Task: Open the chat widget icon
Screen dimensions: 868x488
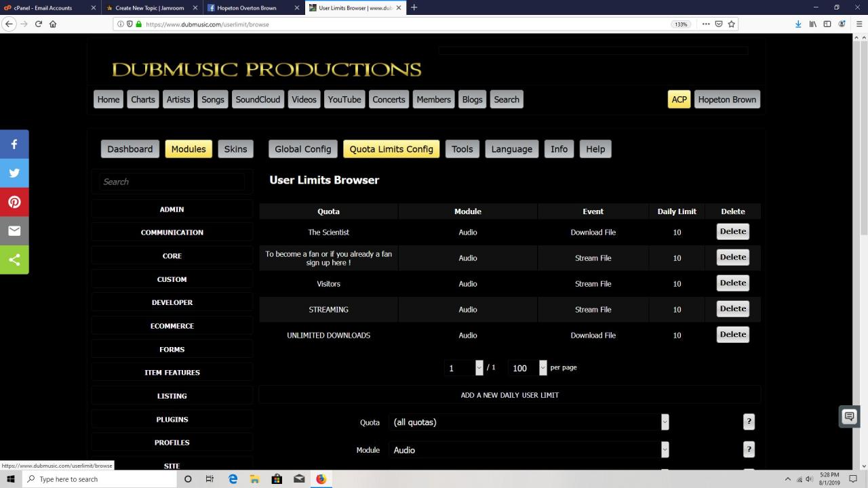Action: pyautogui.click(x=849, y=417)
